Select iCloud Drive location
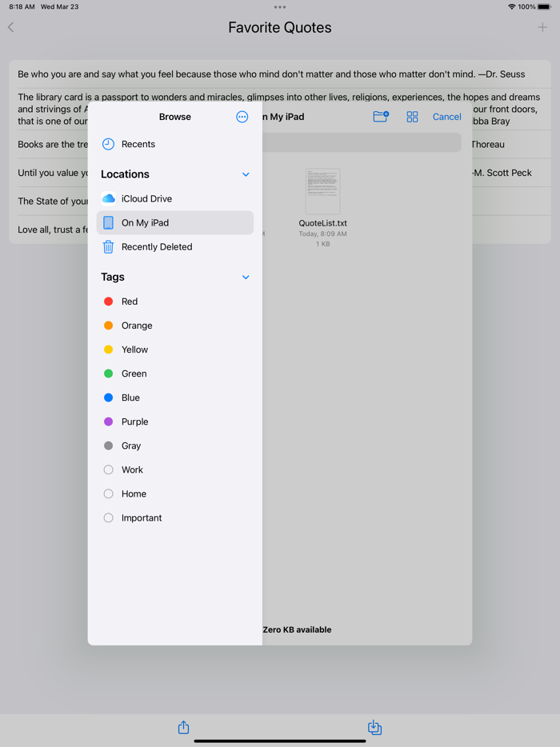 pos(146,198)
